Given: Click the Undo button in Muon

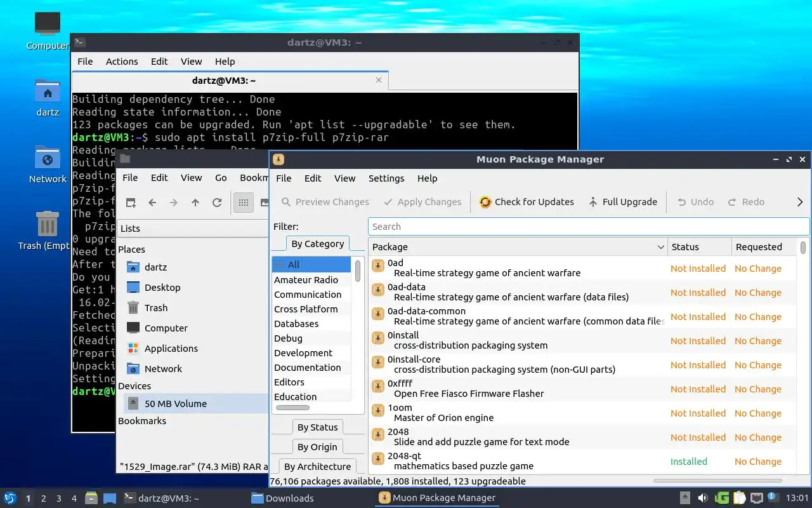Looking at the screenshot, I should click(695, 202).
